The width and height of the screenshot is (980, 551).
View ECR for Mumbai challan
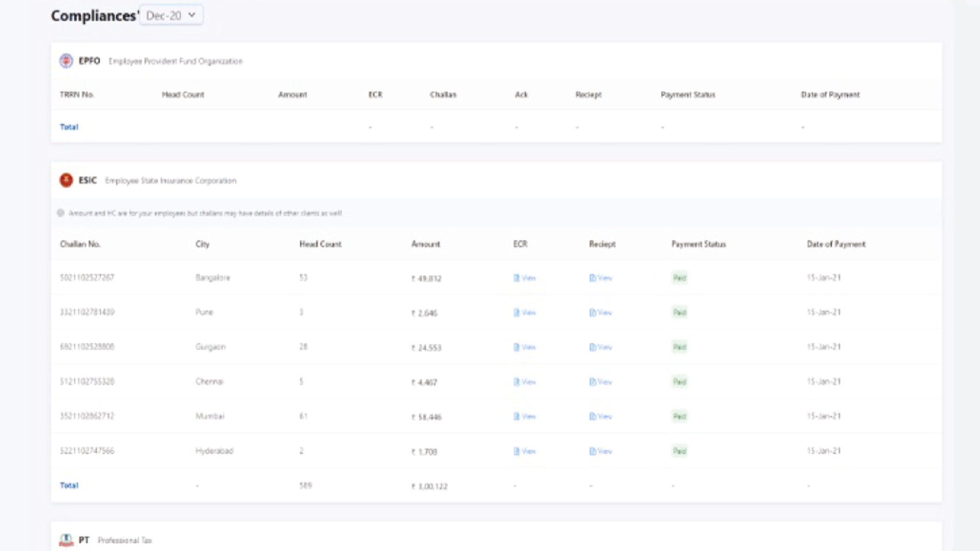(524, 416)
